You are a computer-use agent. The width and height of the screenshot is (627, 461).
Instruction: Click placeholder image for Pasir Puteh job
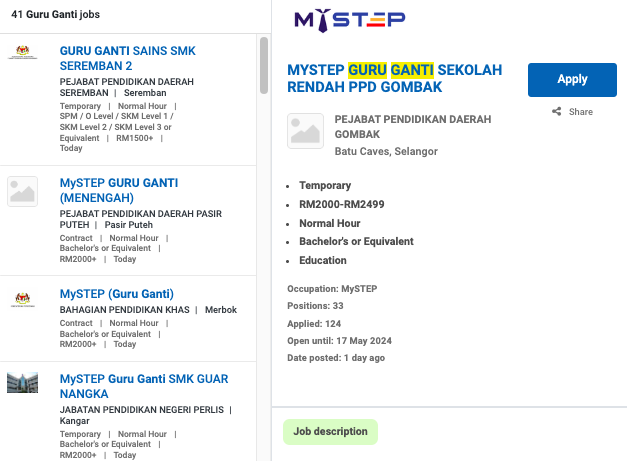pyautogui.click(x=22, y=192)
